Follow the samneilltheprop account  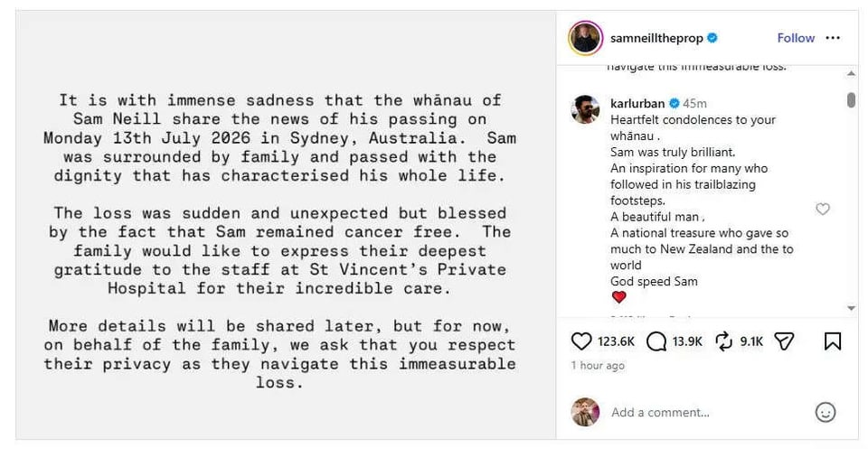click(x=796, y=38)
